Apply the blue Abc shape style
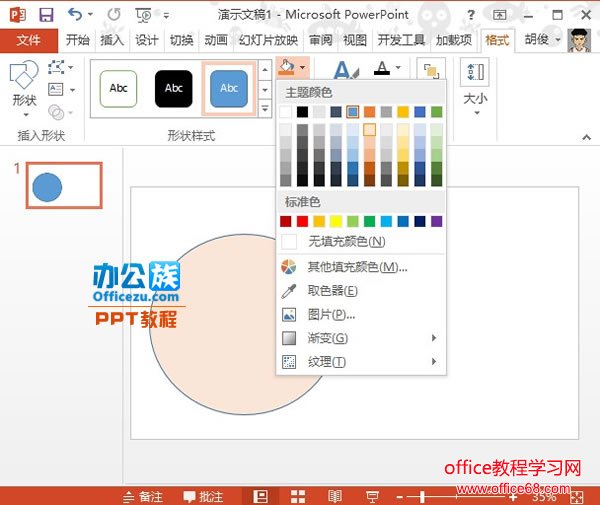The height and width of the screenshot is (505, 600). pyautogui.click(x=229, y=89)
